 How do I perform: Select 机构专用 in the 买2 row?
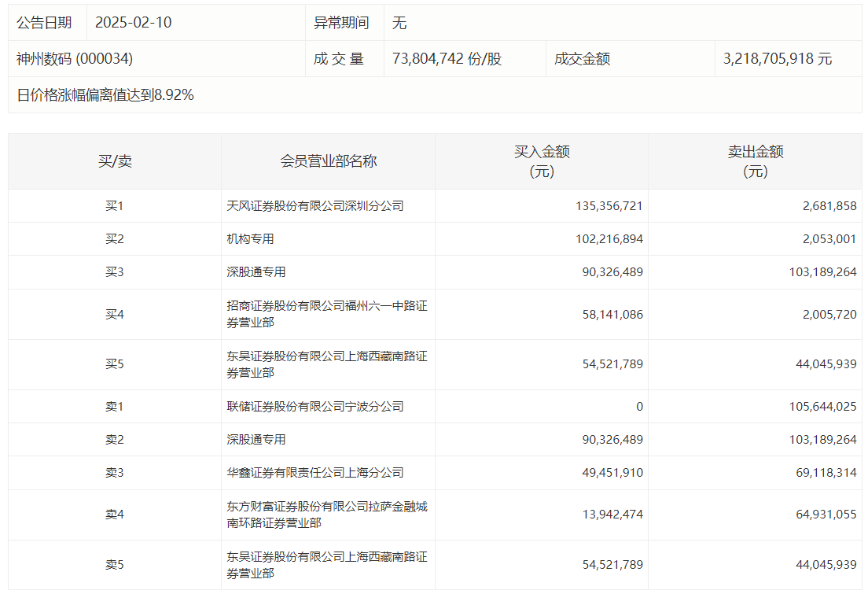[x=250, y=239]
